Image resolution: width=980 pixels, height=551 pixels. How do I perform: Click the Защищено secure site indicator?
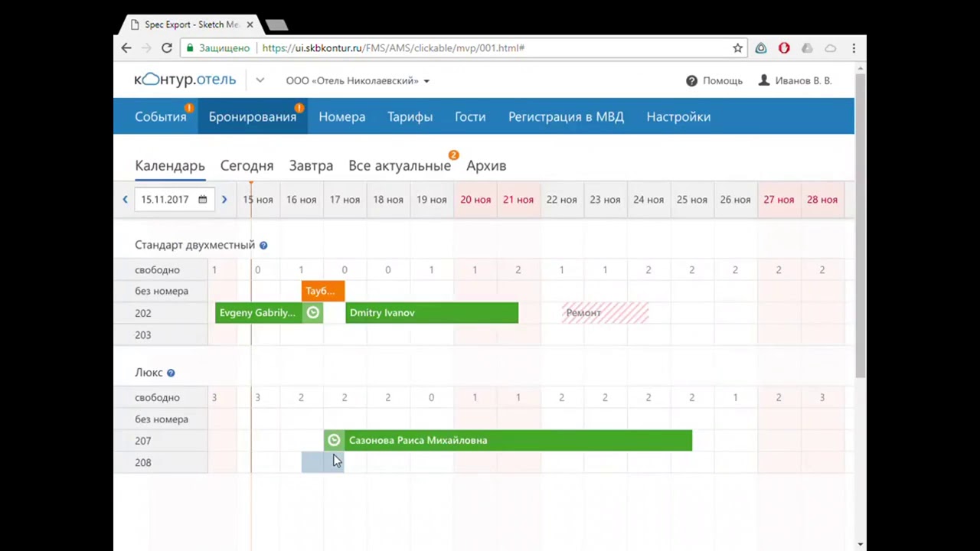tap(217, 47)
